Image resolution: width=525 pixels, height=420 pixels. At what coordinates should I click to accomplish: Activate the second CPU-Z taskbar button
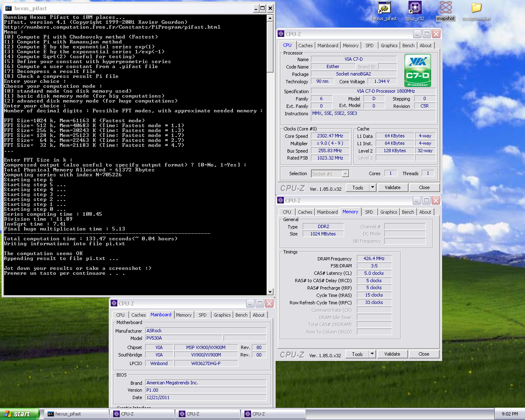[208, 414]
